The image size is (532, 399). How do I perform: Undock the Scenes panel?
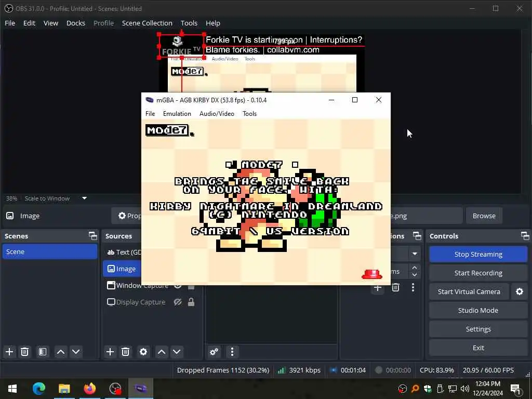click(92, 236)
